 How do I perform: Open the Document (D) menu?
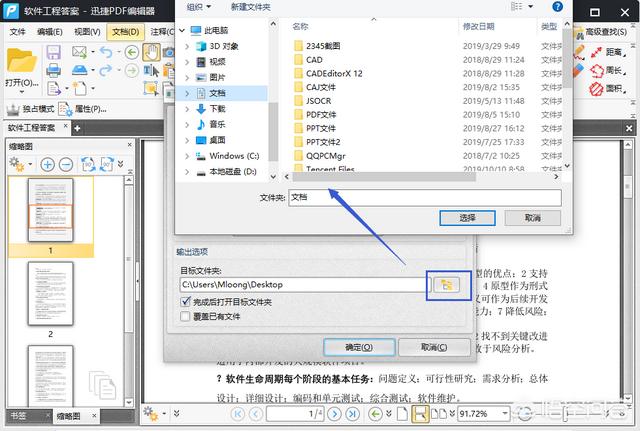125,31
